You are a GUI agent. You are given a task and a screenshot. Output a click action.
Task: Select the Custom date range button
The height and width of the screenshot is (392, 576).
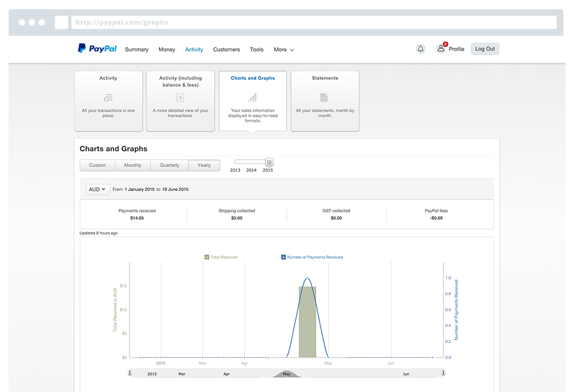[x=97, y=165]
